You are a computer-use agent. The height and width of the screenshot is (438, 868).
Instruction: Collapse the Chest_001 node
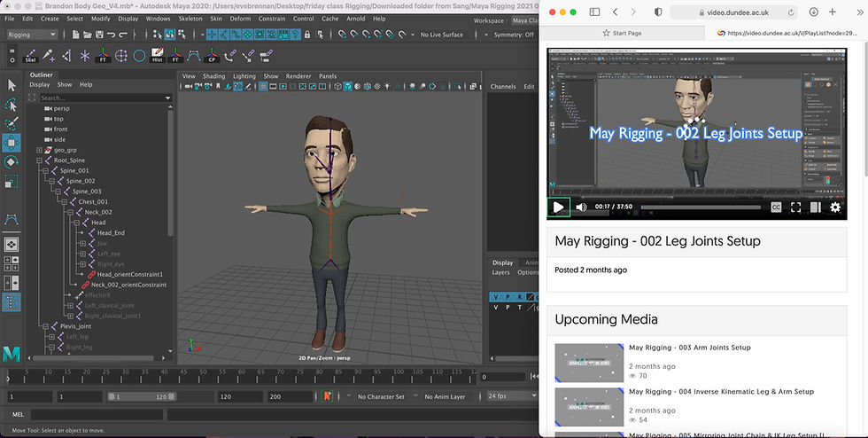point(64,202)
